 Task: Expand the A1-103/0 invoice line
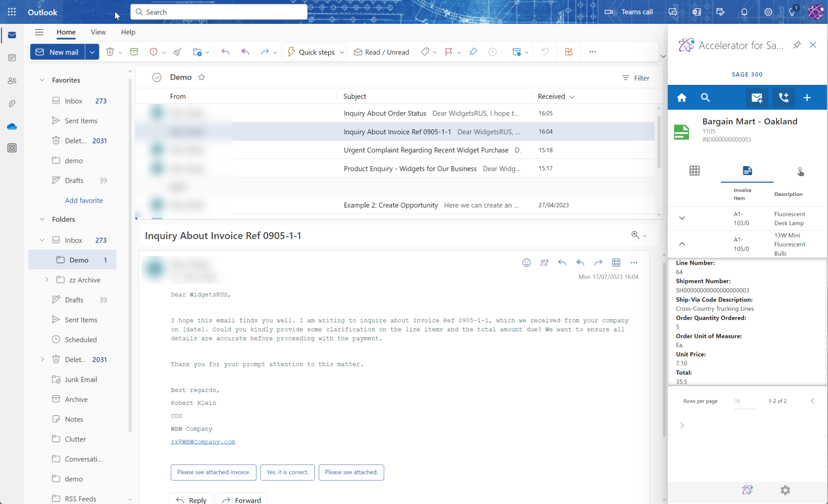(682, 218)
